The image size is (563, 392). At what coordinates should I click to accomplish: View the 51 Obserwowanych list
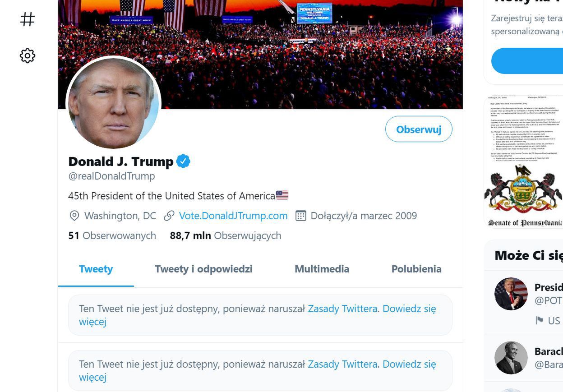(x=112, y=235)
